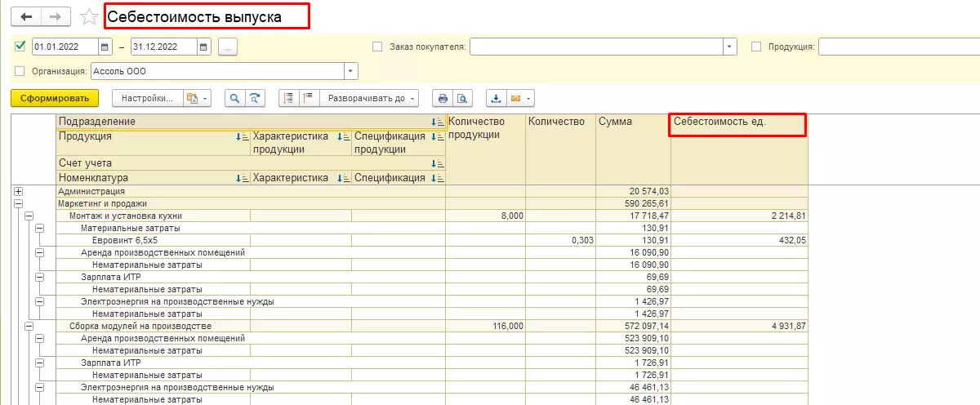Viewport: 980px width, 405px height.
Task: Click the period selection ellipsis button
Action: tap(228, 47)
